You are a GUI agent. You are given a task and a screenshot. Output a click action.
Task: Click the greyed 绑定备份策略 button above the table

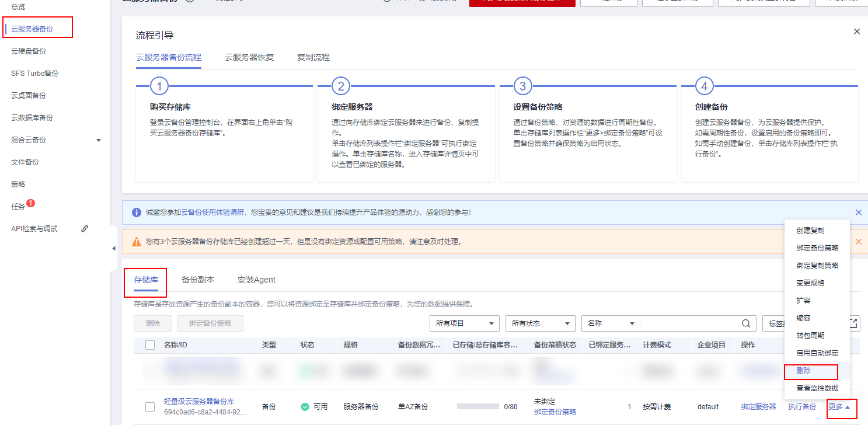[x=210, y=323]
